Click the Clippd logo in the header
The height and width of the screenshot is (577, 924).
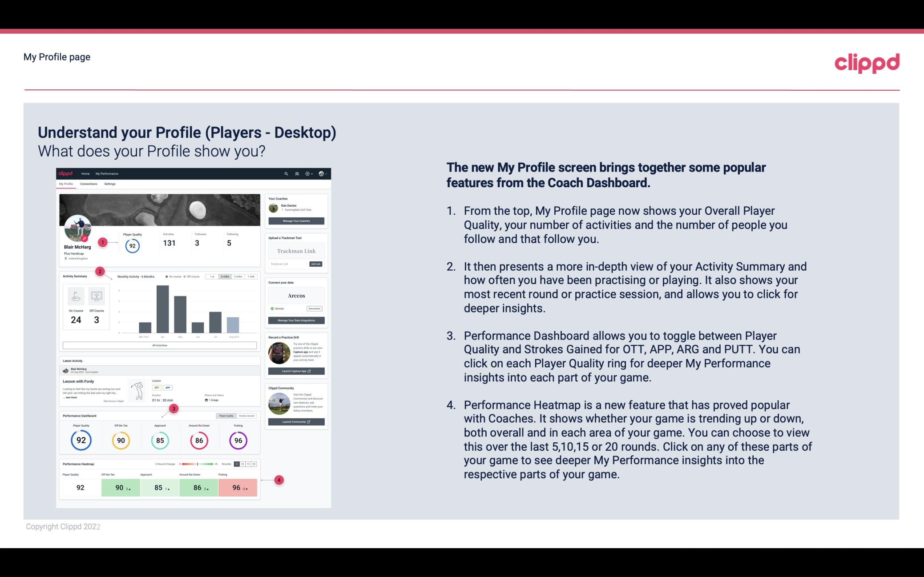[867, 62]
